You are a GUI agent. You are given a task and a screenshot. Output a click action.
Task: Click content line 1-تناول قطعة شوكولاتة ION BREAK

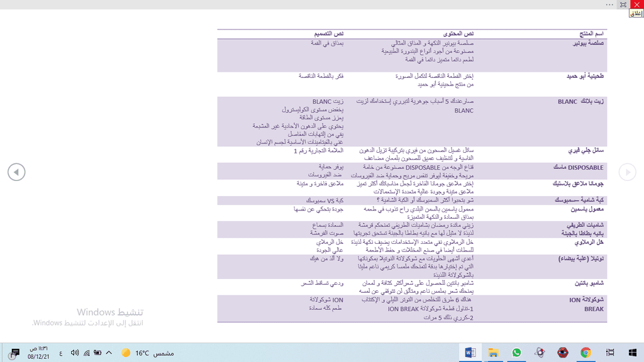[430, 309]
